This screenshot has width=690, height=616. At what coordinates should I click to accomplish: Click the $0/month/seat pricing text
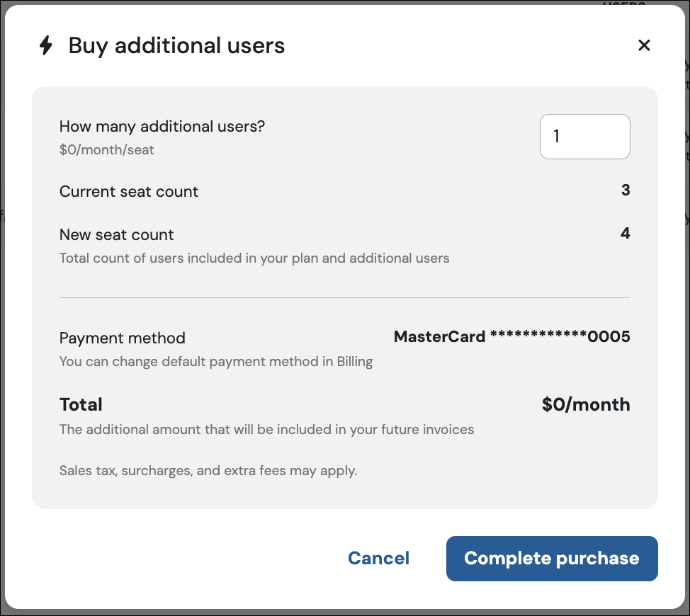pos(106,149)
